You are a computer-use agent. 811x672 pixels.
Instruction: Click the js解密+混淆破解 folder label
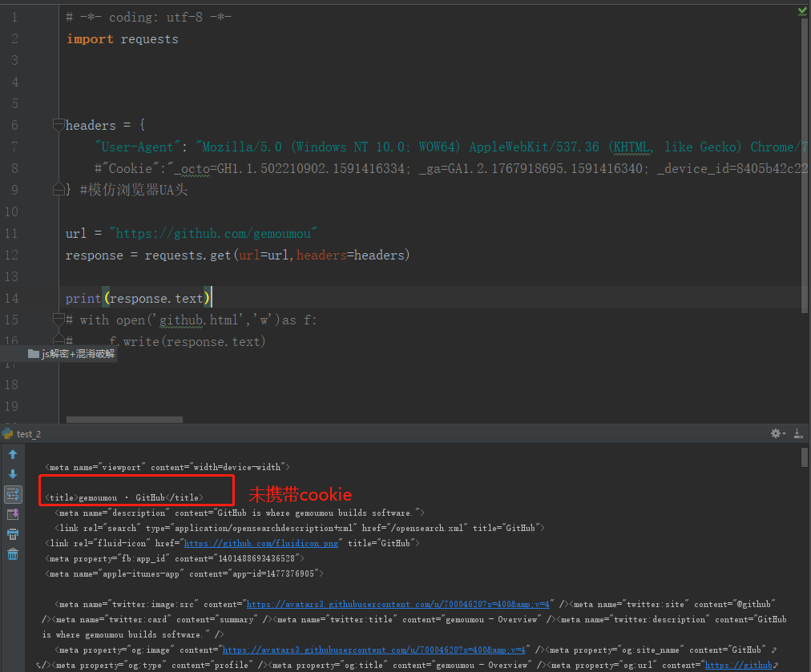coord(78,353)
